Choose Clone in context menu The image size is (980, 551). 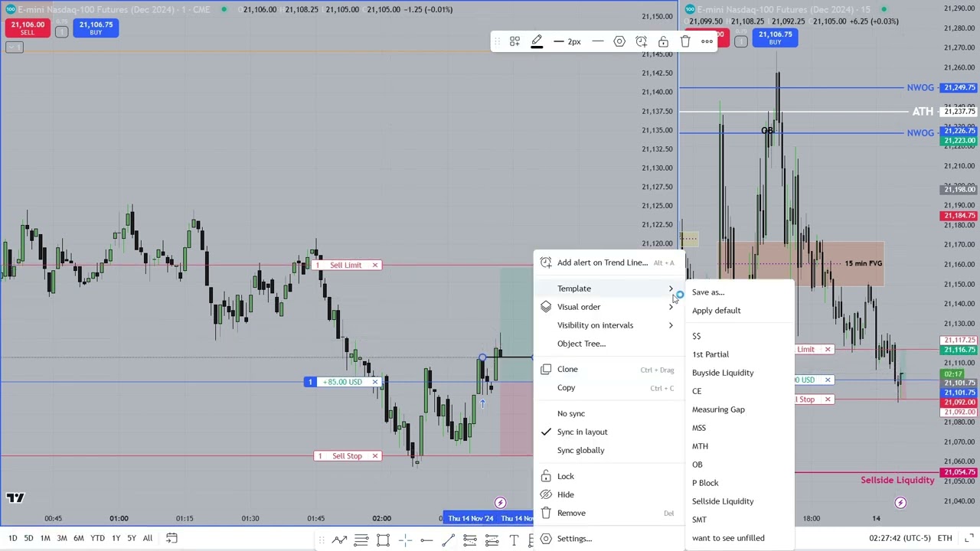click(609, 370)
